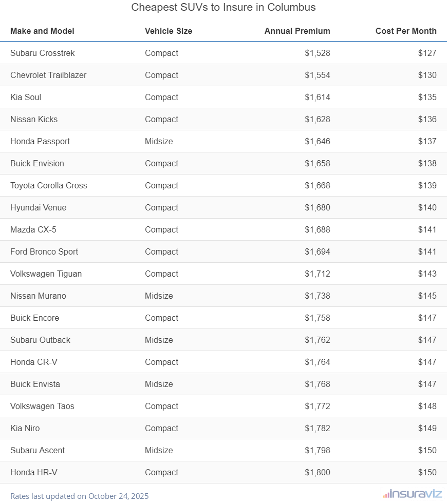Select the Subaru Crosstrek row name
Viewport: 447px width, 504px height.
pyautogui.click(x=43, y=53)
